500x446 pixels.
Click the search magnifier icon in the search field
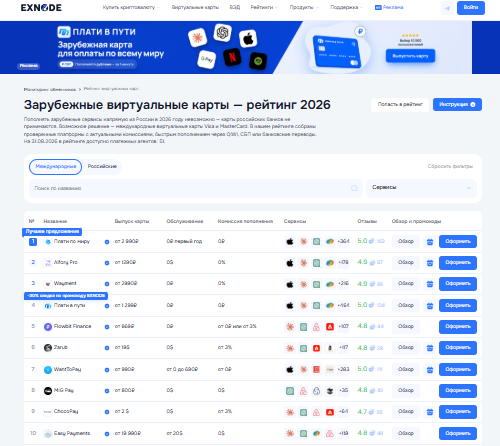[354, 188]
